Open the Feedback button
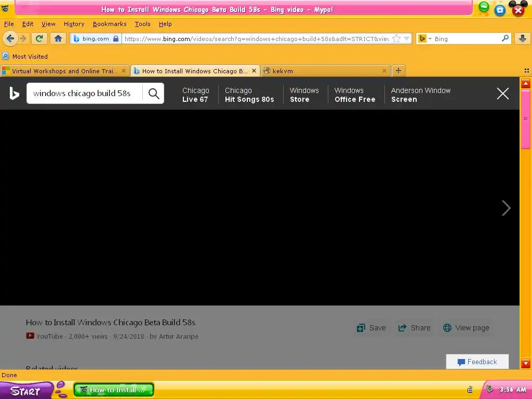Viewport: 532px width, 399px height. click(x=477, y=362)
